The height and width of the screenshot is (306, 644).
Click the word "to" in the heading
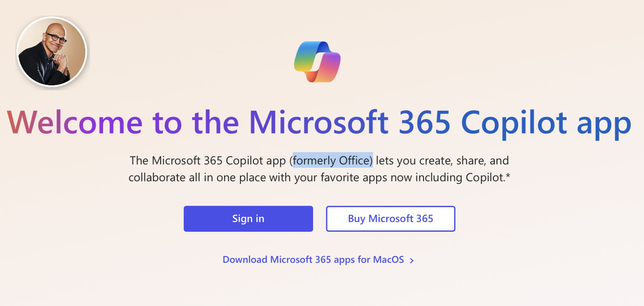pos(167,123)
